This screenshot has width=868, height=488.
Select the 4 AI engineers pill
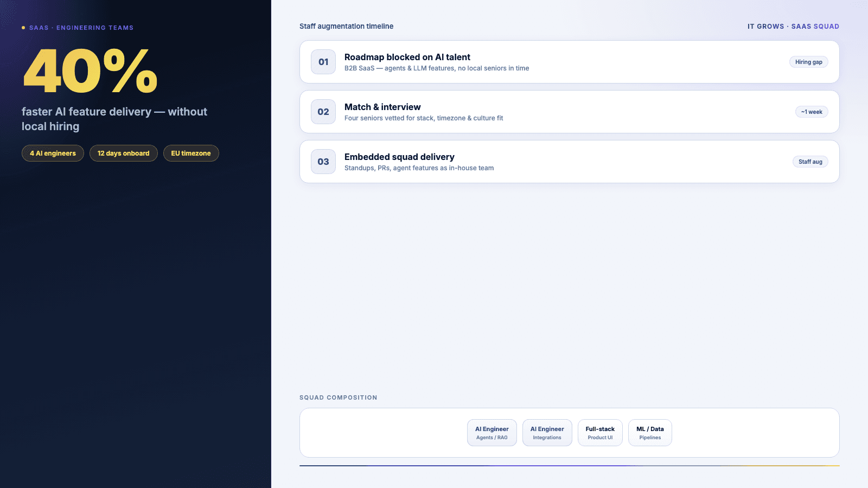coord(53,153)
